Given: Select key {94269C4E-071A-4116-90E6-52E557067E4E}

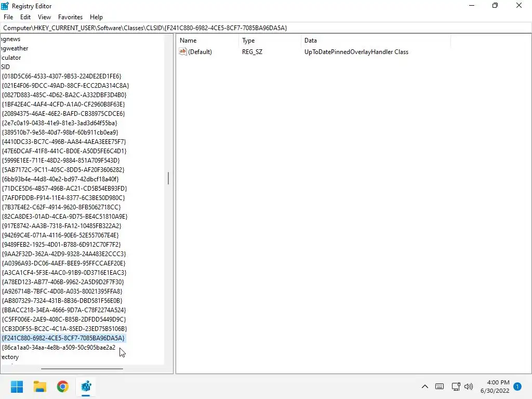Looking at the screenshot, I should [60, 235].
